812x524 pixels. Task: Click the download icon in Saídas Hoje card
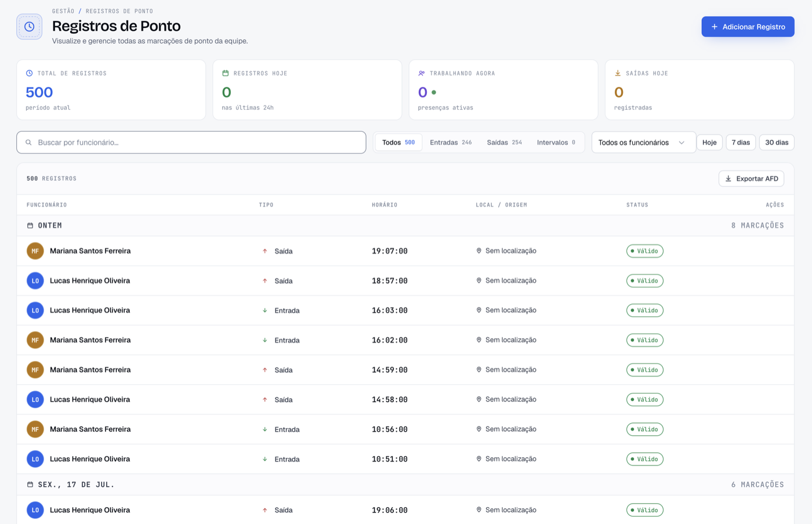point(618,73)
